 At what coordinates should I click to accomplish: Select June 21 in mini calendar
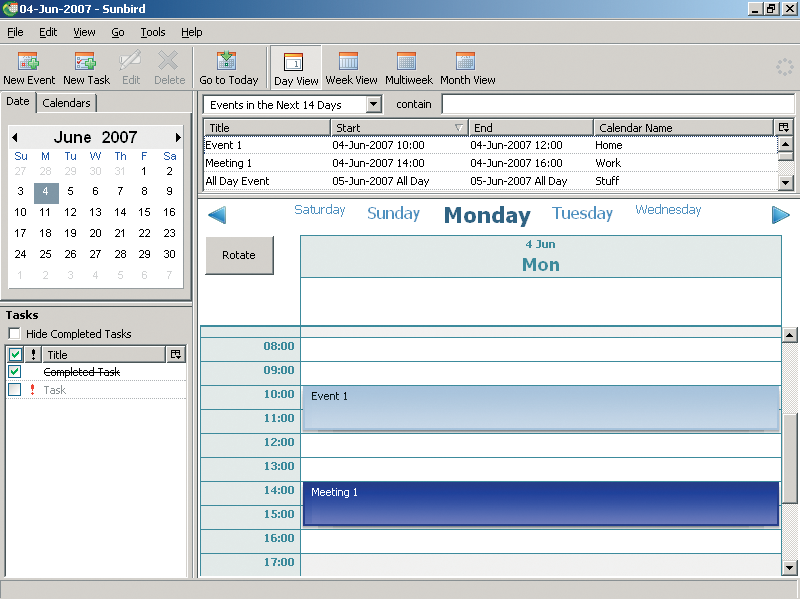tap(120, 233)
